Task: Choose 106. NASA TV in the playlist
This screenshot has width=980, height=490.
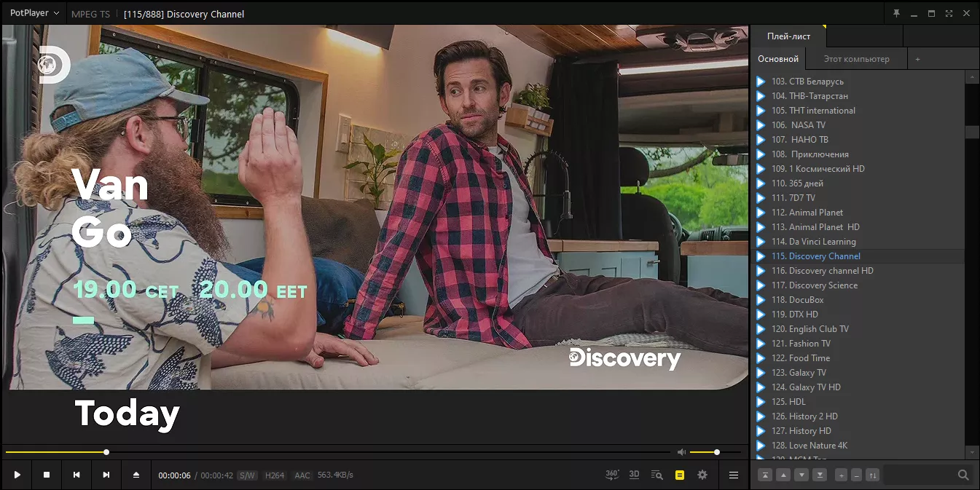Action: point(858,125)
